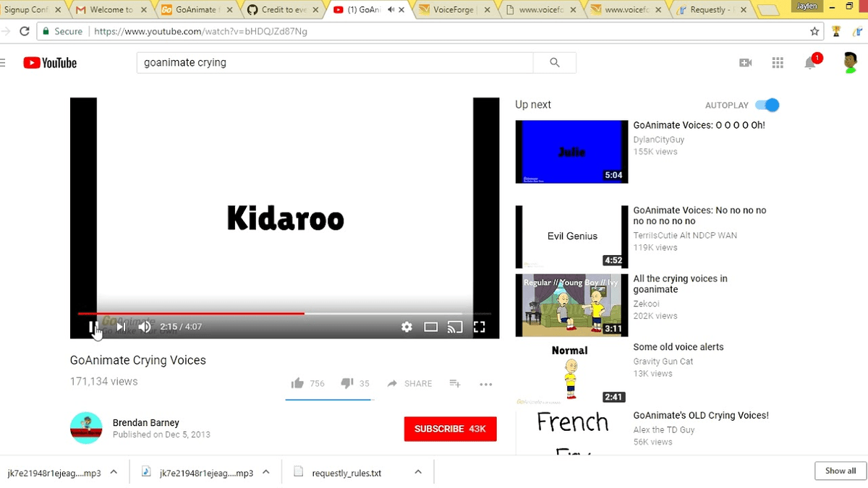This screenshot has height=488, width=868.
Task: Expand options for second mp3 download
Action: click(265, 472)
